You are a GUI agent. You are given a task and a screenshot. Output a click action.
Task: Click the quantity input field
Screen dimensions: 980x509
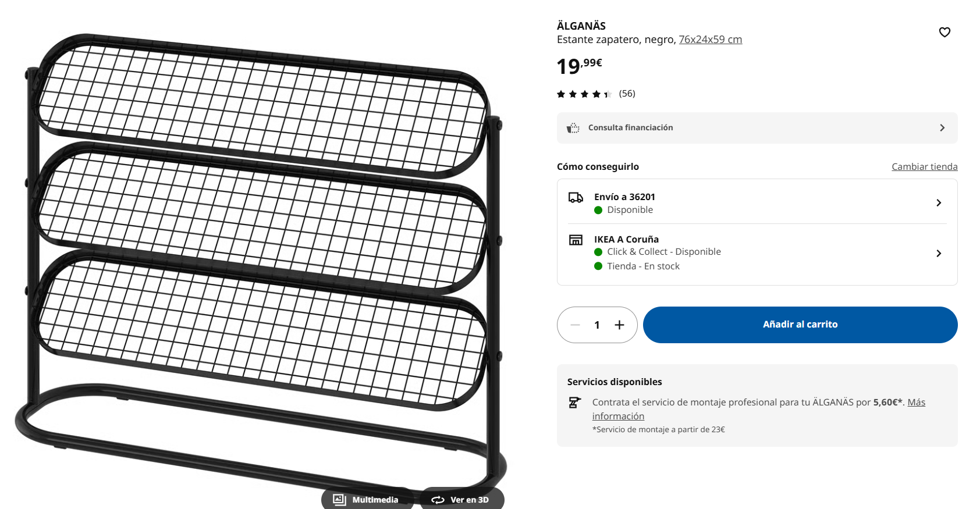[x=597, y=325]
